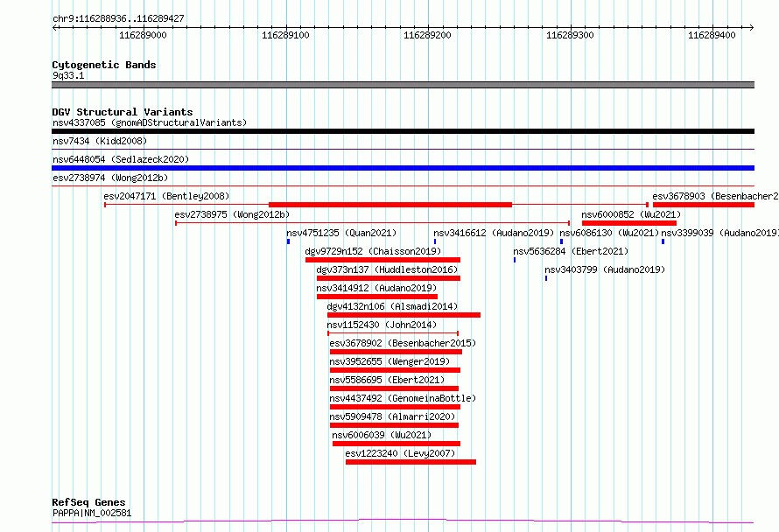Select the esv2738975 (Wong2012b) label
The width and height of the screenshot is (779, 532).
(232, 214)
